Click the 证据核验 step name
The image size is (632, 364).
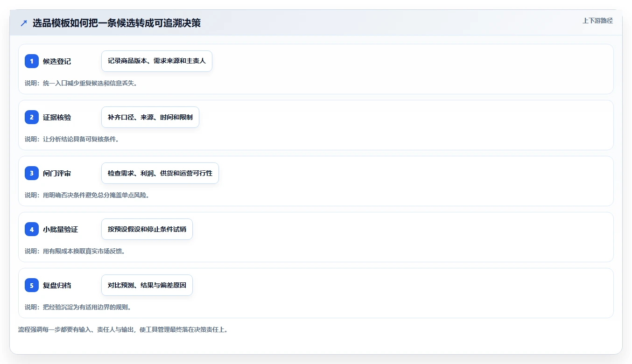tap(57, 117)
